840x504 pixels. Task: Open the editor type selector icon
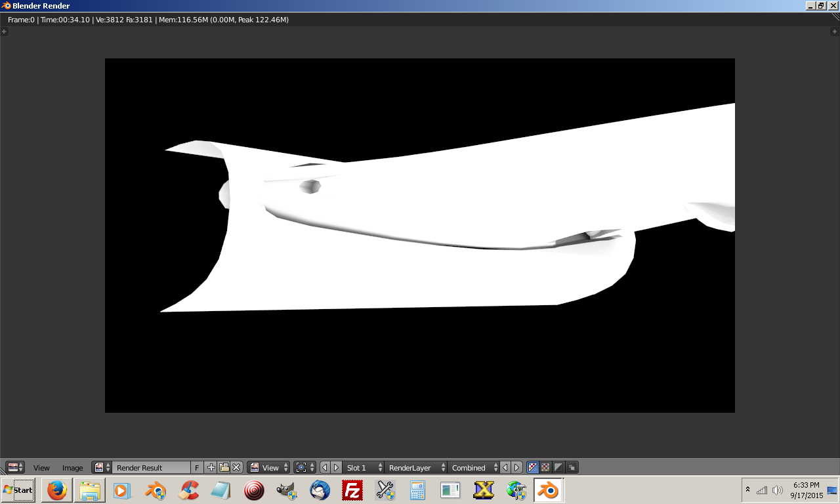(x=15, y=467)
